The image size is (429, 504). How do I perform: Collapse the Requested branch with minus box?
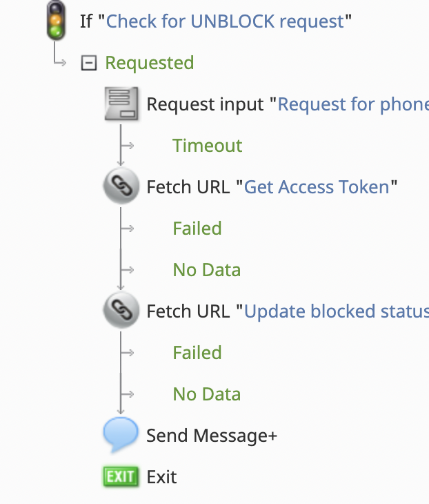pos(88,63)
